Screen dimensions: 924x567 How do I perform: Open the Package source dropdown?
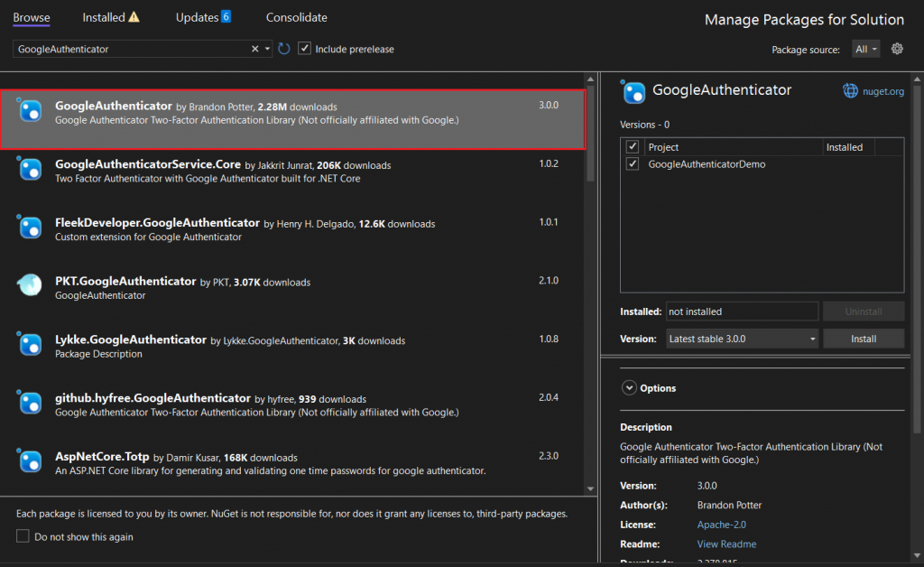865,50
